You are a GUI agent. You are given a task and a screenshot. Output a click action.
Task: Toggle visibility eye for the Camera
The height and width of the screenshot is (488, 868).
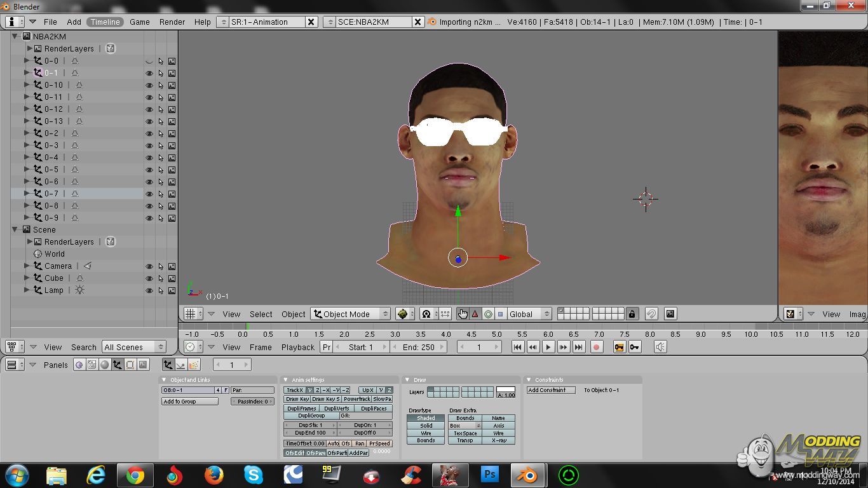coord(149,266)
